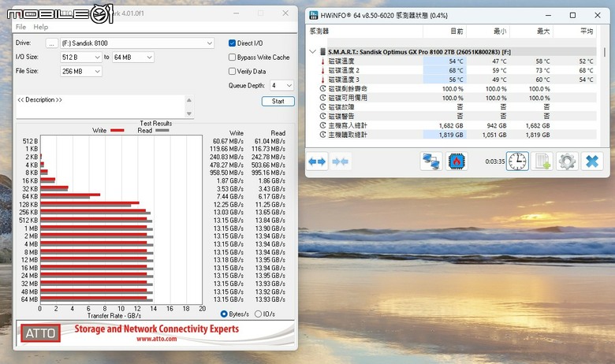
Task: Click clock icon of 磁碟剩餘壽命 row
Action: 322,88
